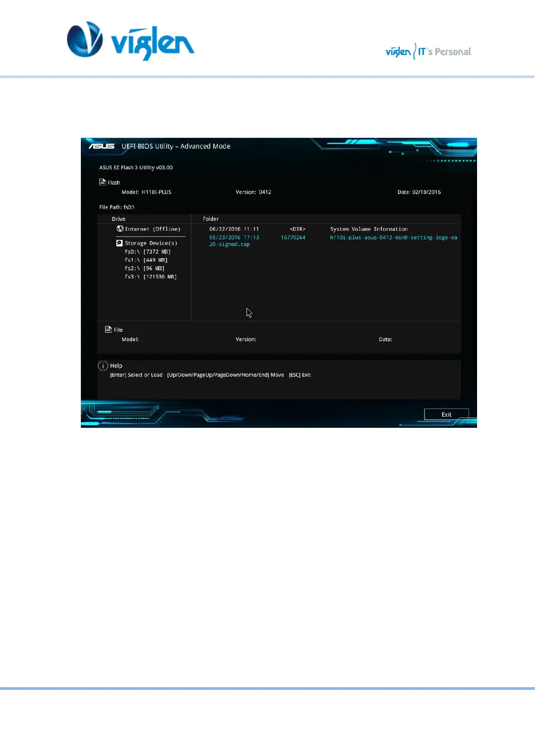Viewport: 535px width, 756px height.
Task: Click the Help info icon
Action: [103, 366]
